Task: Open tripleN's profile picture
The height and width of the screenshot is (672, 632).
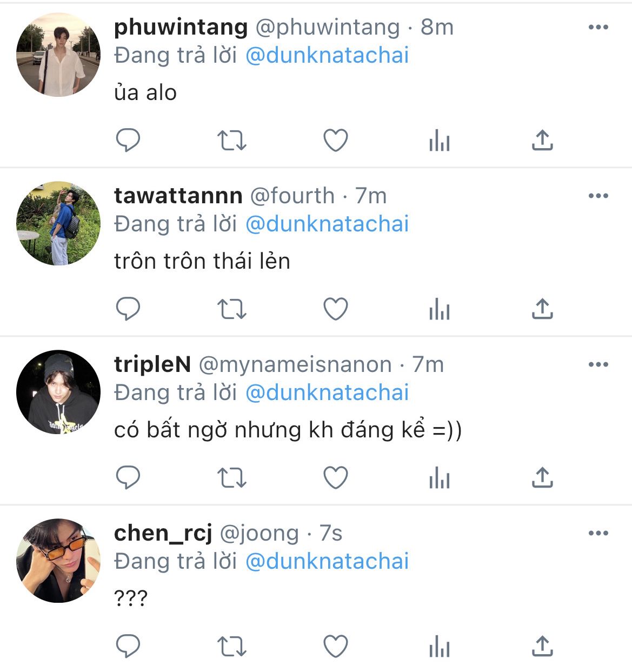Action: (58, 392)
